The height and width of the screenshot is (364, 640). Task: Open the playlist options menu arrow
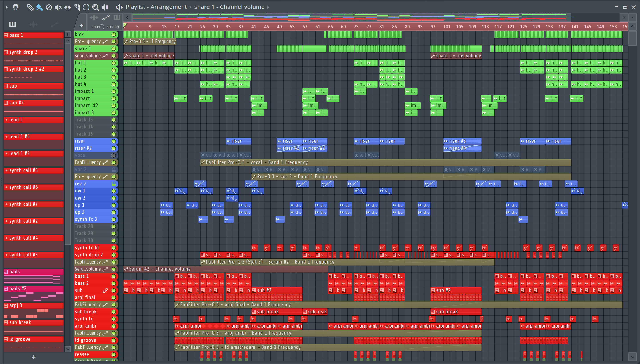[x=6, y=7]
